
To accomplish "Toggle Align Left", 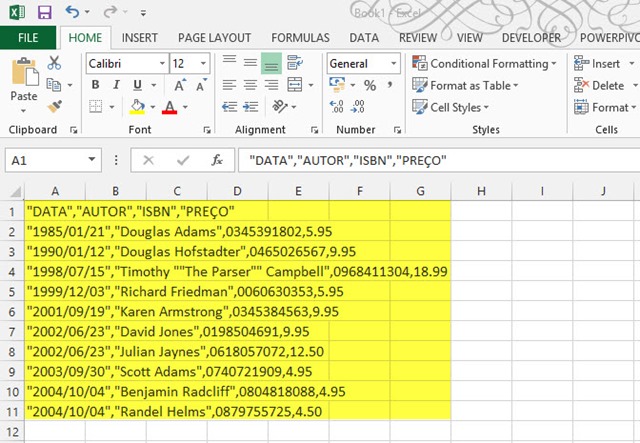I will 229,85.
